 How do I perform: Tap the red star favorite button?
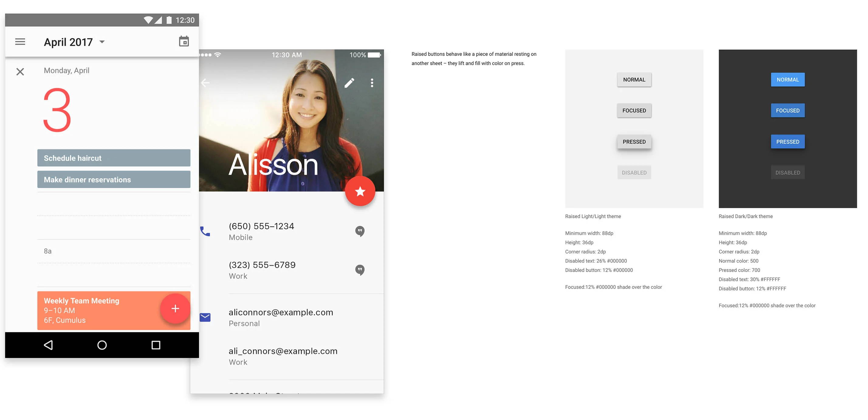360,191
